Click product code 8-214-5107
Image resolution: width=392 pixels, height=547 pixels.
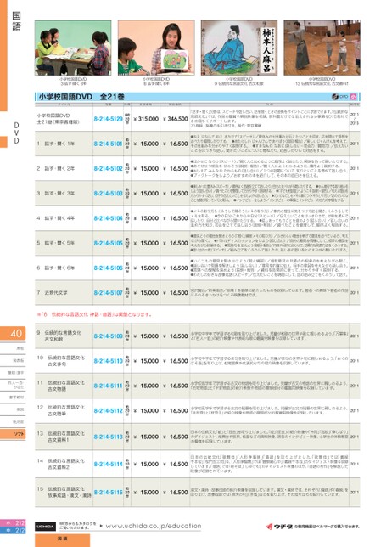(108, 293)
